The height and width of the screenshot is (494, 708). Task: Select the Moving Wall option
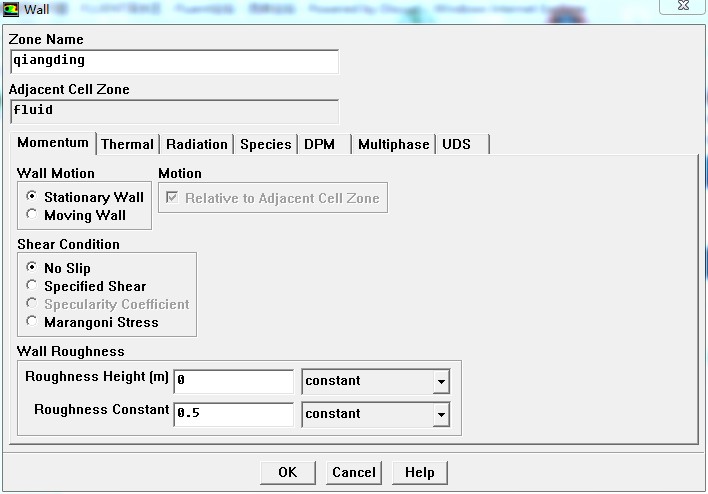[33, 215]
